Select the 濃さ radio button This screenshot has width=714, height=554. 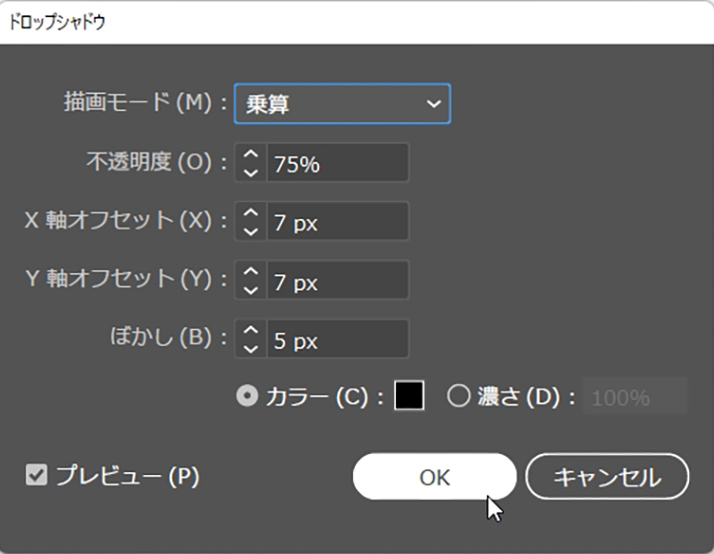[458, 396]
